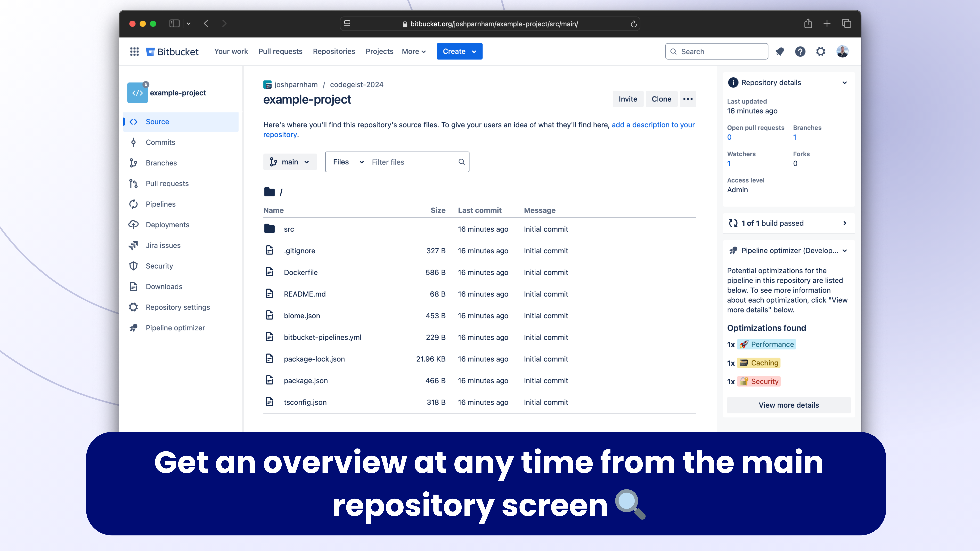The height and width of the screenshot is (551, 980).
Task: Click View more details button
Action: (788, 405)
